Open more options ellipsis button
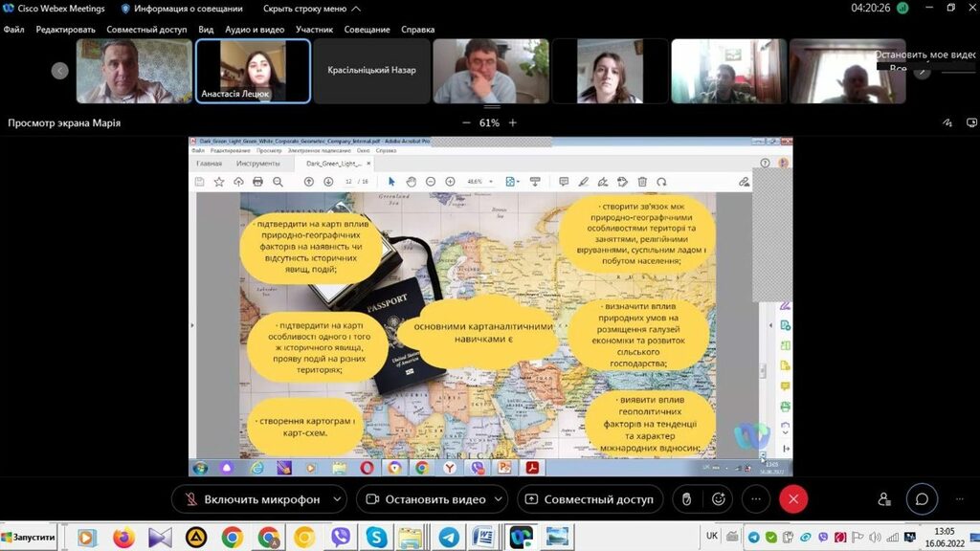The image size is (980, 551). tap(755, 499)
